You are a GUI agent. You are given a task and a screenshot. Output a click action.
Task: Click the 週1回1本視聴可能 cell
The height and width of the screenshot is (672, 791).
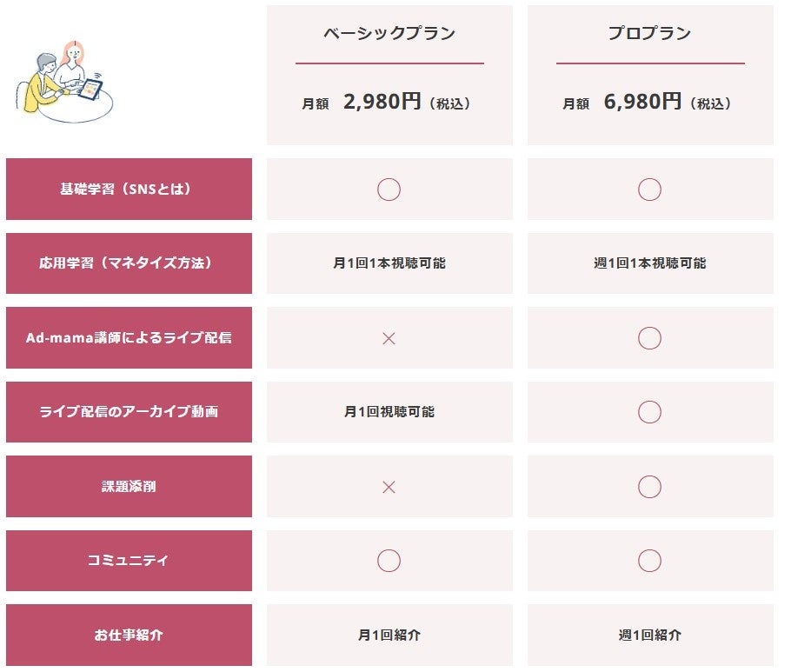pos(649,263)
